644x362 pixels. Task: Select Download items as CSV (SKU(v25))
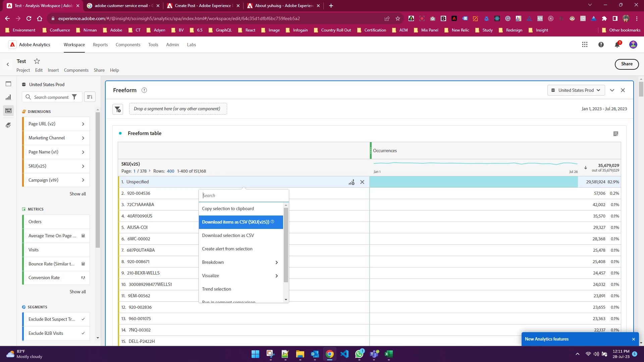click(235, 222)
